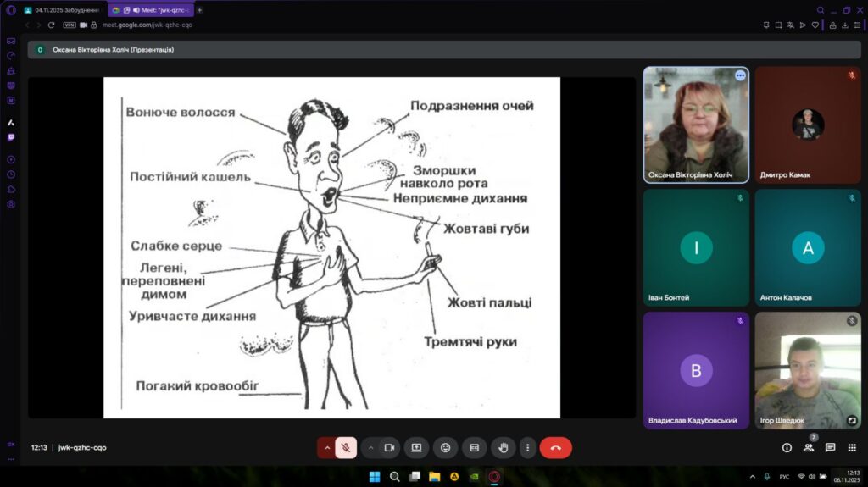Viewport: 868px width, 487px height.
Task: Open more options three-dot menu
Action: 527,447
